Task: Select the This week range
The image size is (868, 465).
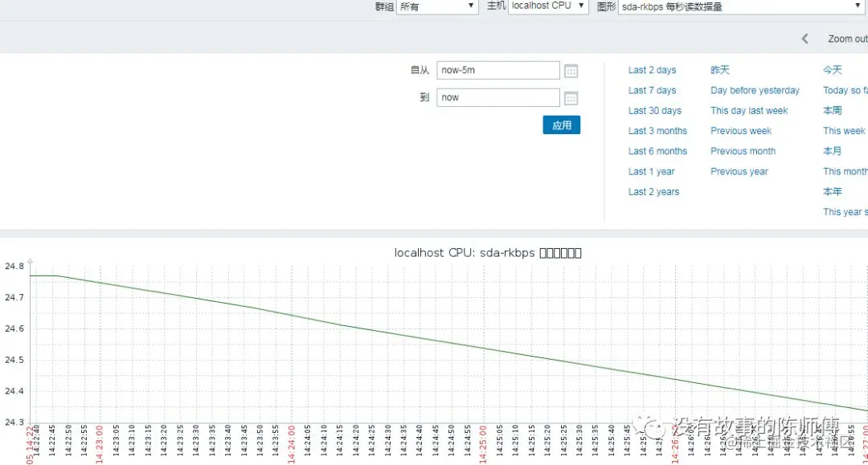Action: tap(844, 131)
